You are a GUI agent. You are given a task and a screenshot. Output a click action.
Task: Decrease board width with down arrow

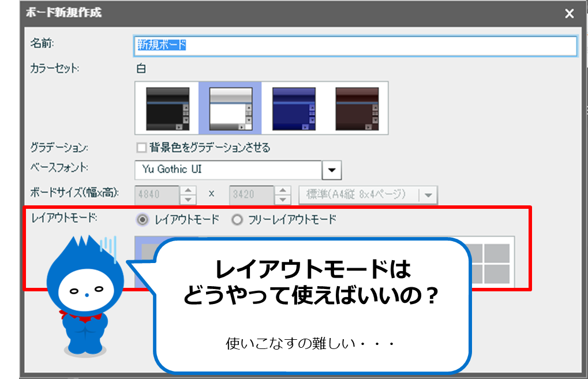click(188, 200)
